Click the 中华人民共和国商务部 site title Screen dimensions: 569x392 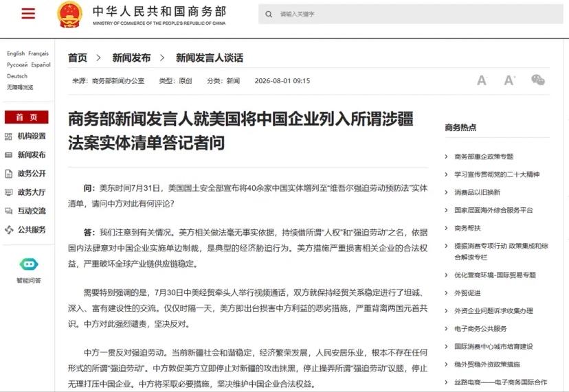click(159, 11)
